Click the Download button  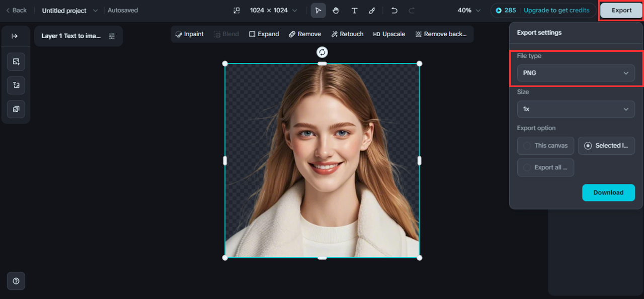(x=608, y=192)
